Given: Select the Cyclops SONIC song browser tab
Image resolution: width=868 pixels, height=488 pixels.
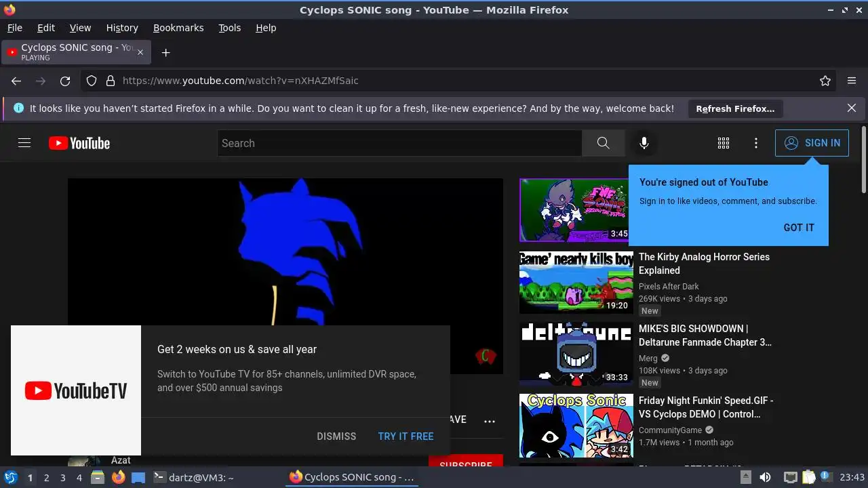Looking at the screenshot, I should point(75,52).
